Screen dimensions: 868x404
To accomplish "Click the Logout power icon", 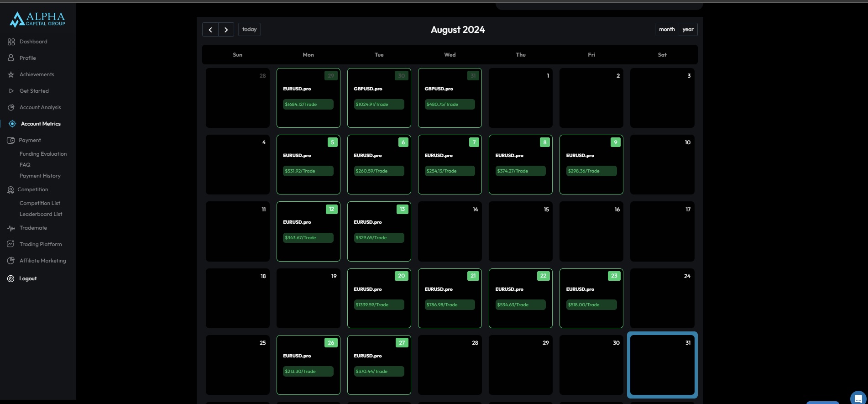I will pos(11,278).
